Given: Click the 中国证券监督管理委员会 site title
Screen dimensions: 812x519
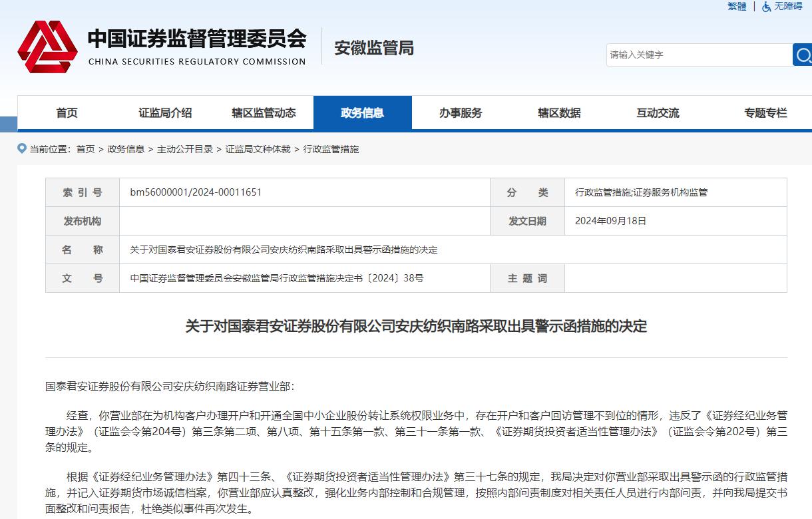Looking at the screenshot, I should (197, 39).
